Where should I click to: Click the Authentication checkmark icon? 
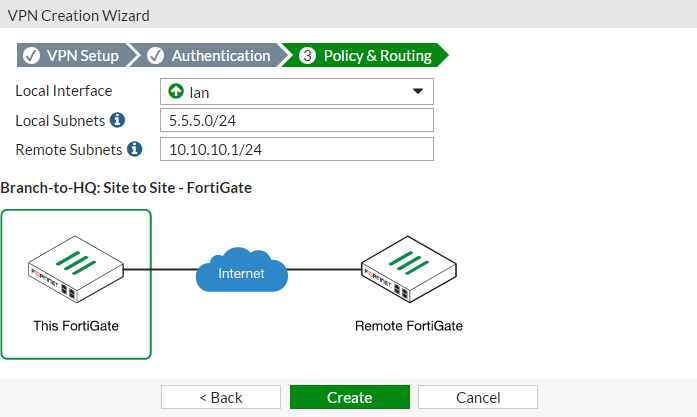pyautogui.click(x=156, y=56)
